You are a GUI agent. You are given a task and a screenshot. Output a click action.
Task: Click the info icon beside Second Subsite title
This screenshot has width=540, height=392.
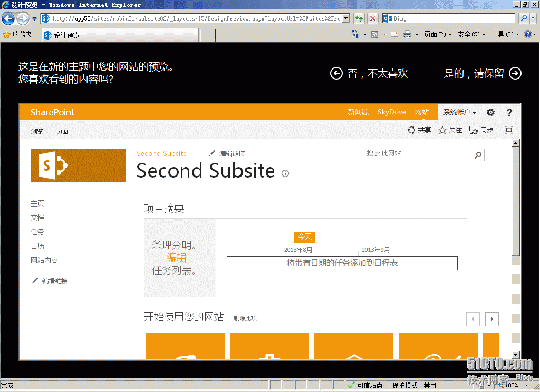click(285, 173)
